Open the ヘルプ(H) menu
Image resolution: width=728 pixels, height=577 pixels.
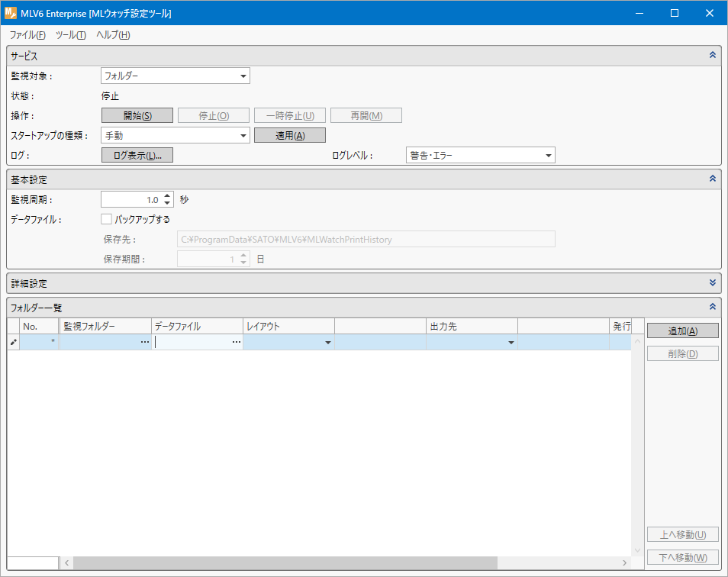click(x=113, y=35)
